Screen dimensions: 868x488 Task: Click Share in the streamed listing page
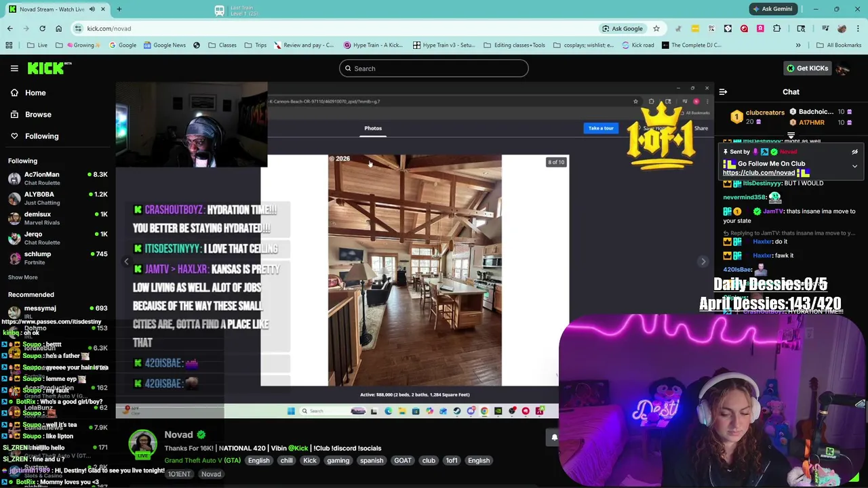pos(701,128)
